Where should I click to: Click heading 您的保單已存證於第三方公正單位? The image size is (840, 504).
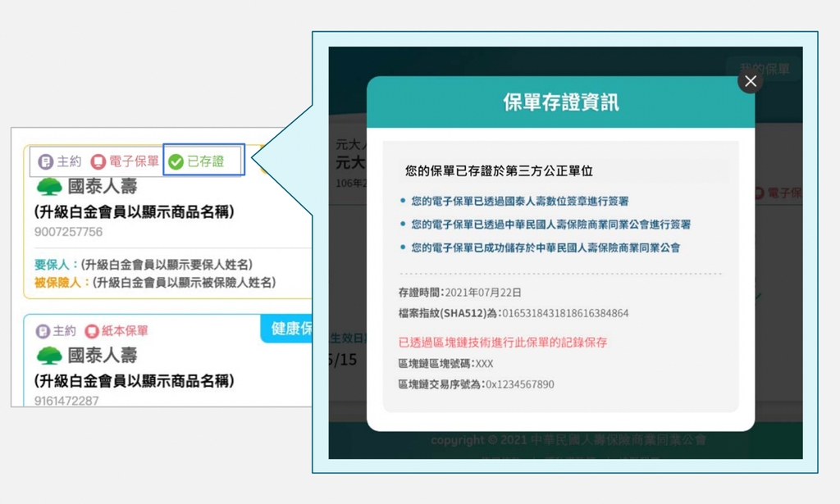click(500, 170)
